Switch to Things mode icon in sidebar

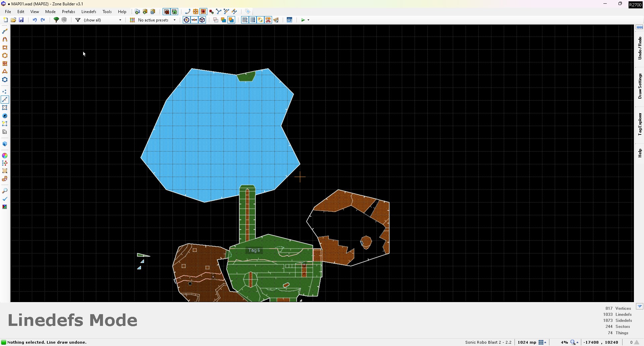5,116
